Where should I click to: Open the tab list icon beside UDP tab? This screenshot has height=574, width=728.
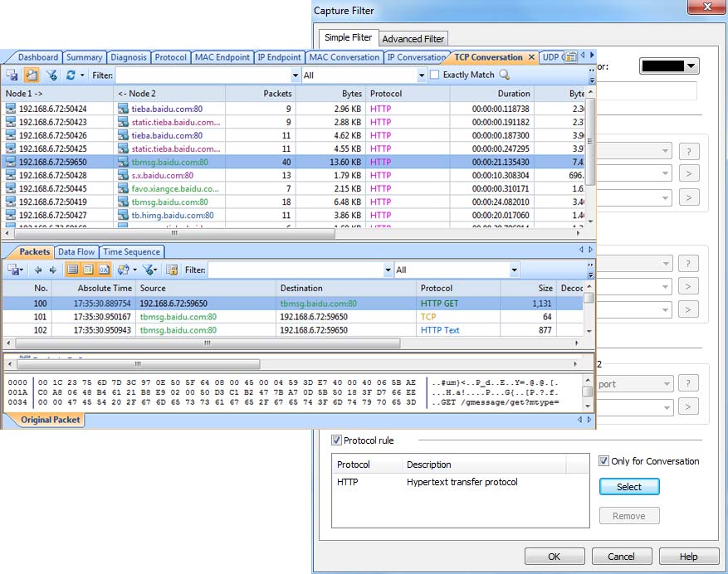571,56
